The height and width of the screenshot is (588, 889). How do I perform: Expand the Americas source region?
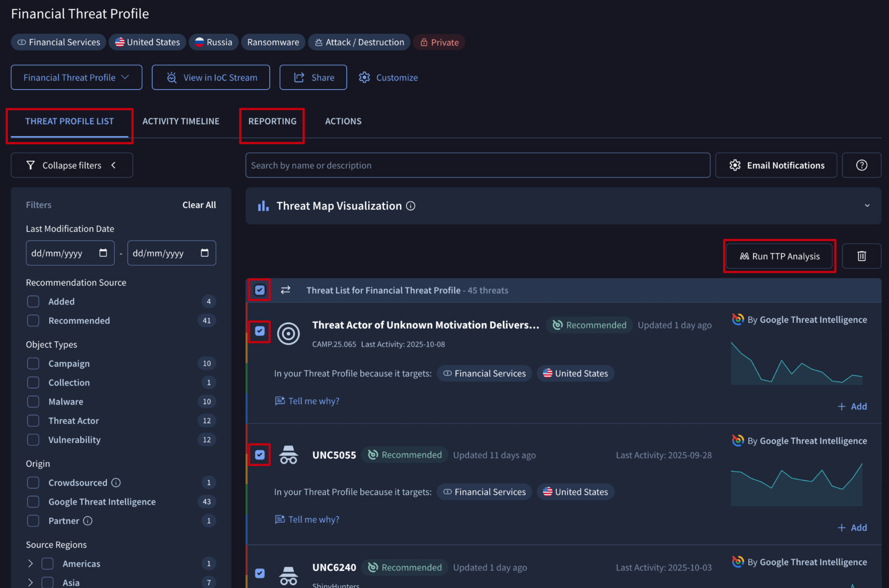(30, 564)
